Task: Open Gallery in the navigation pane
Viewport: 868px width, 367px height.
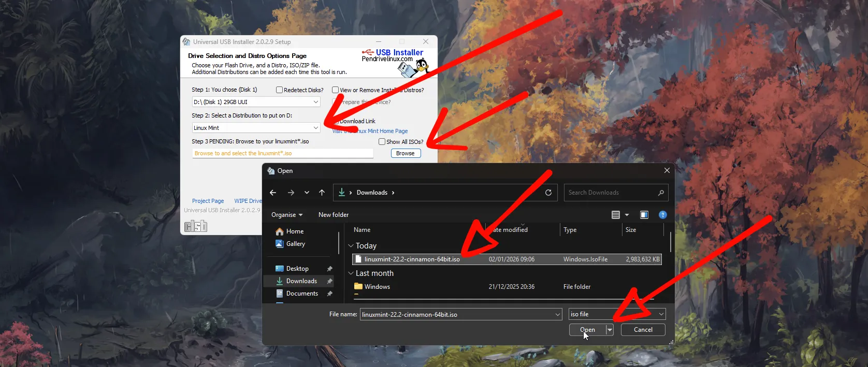Action: [x=295, y=244]
